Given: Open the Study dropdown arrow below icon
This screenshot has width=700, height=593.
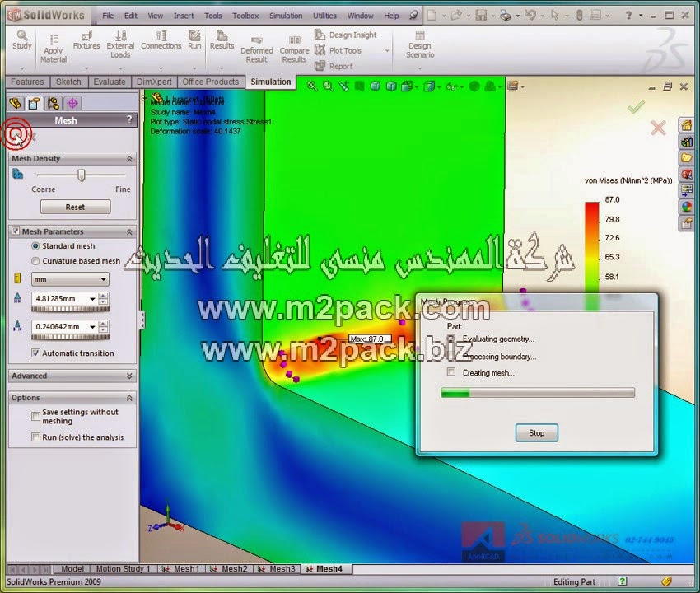Looking at the screenshot, I should pyautogui.click(x=22, y=68).
